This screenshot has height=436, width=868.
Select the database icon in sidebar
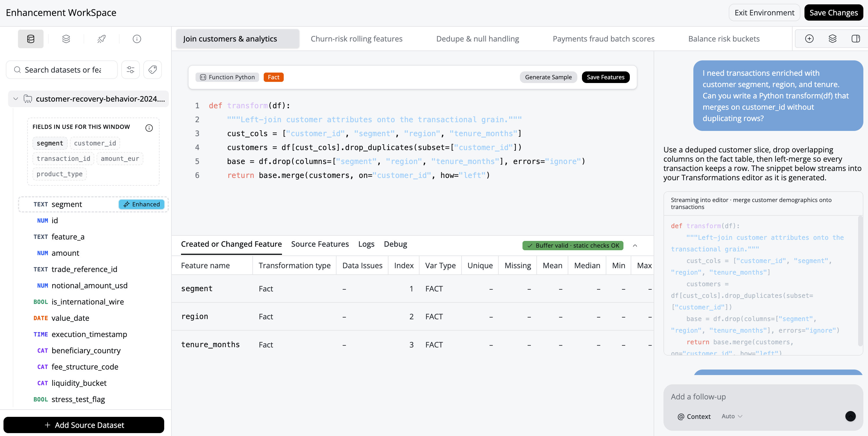coord(31,39)
